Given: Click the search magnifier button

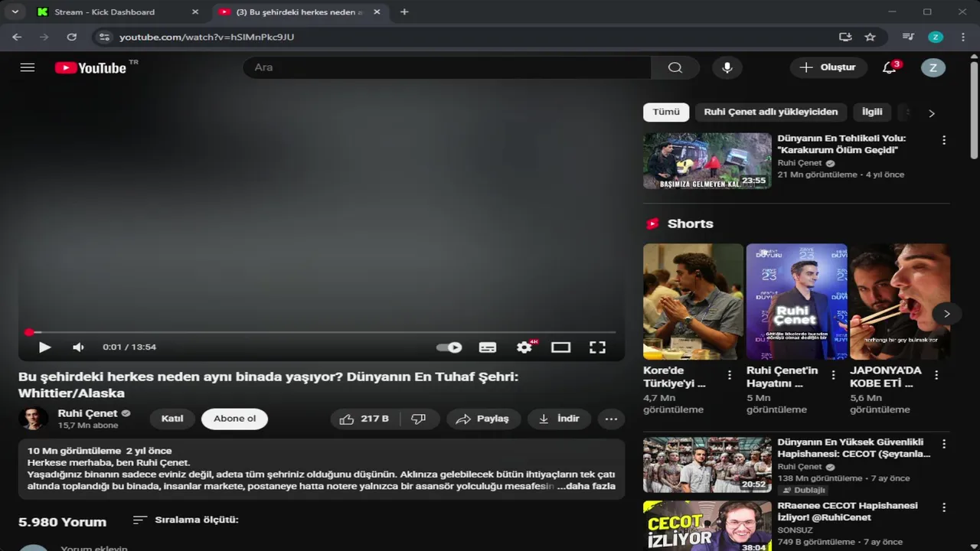Looking at the screenshot, I should tap(675, 67).
